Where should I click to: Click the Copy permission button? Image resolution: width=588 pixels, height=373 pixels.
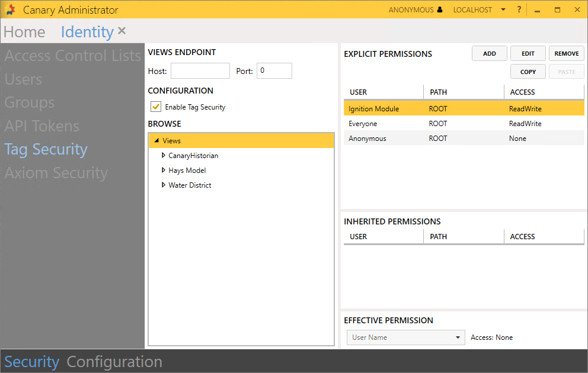(528, 72)
